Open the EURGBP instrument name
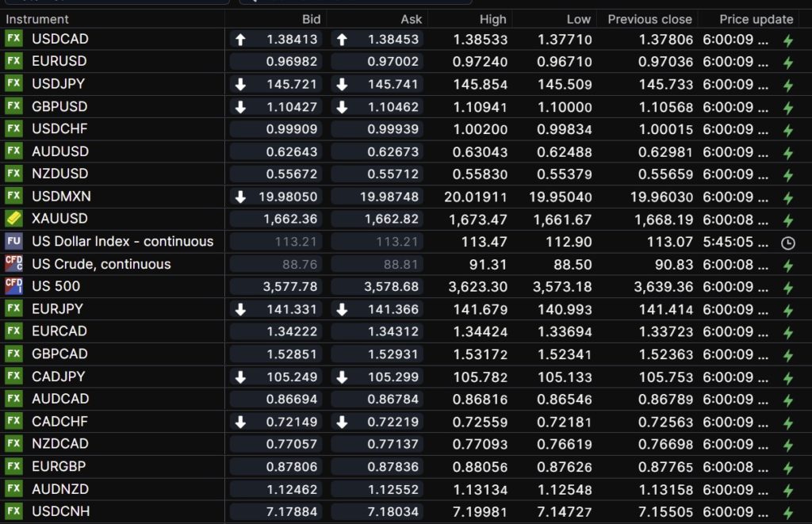Image resolution: width=812 pixels, height=524 pixels. pyautogui.click(x=59, y=466)
